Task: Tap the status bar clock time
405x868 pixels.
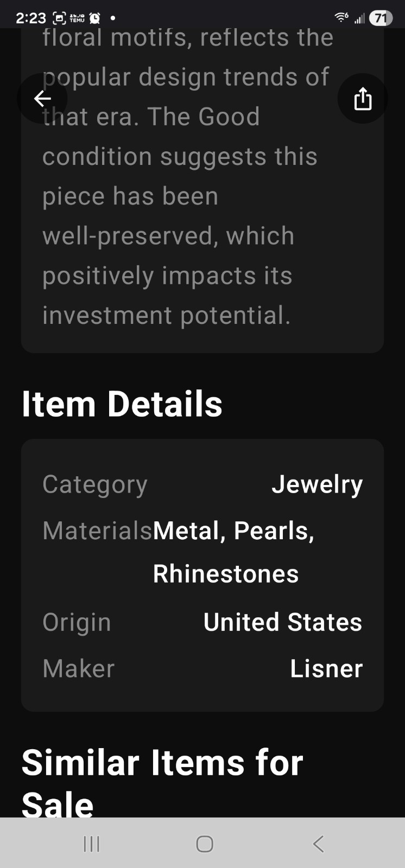Action: pyautogui.click(x=31, y=18)
